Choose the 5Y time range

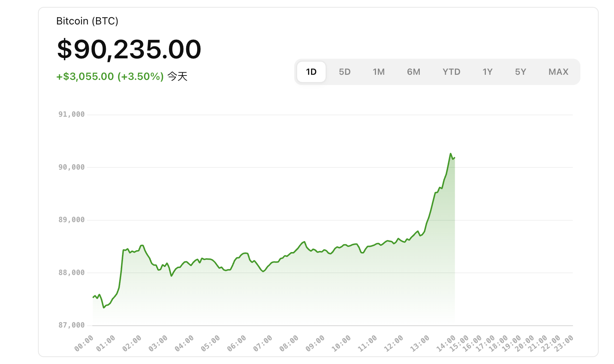(521, 72)
